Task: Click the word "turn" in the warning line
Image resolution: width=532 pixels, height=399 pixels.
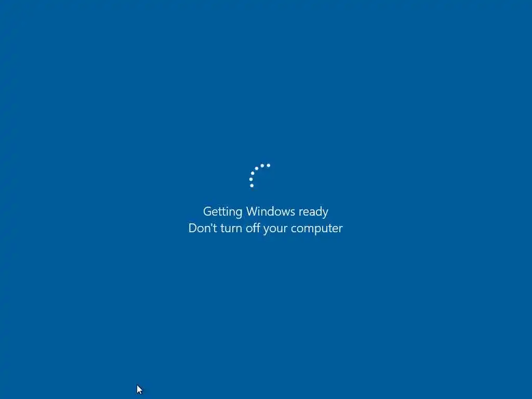Action: [231, 229]
